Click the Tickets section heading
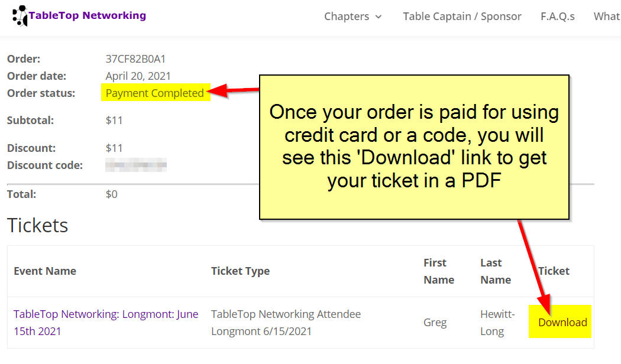 [x=38, y=225]
